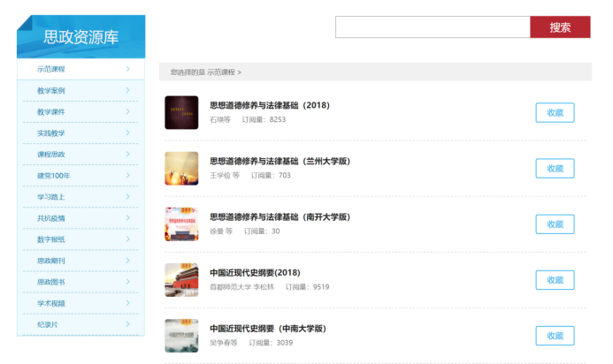Select 思政图书 in the sidebar

coord(80,282)
